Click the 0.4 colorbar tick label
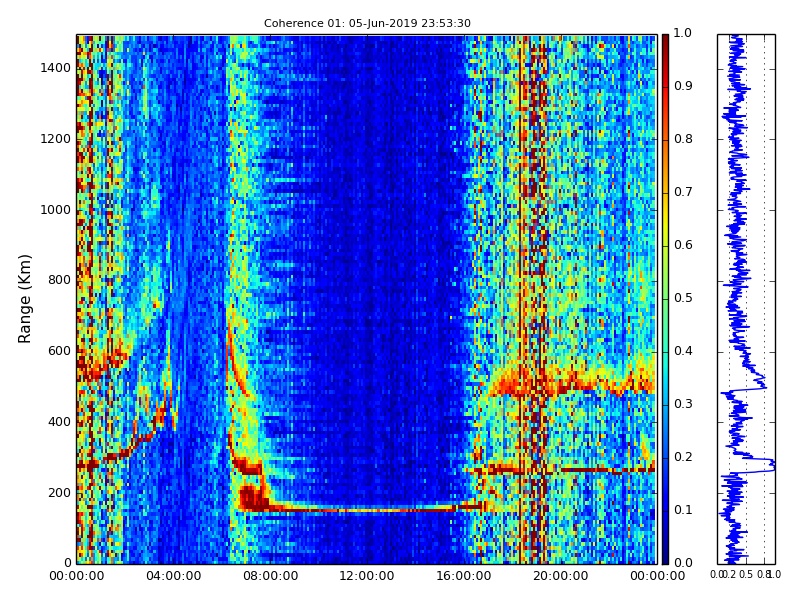Screen dimensions: 800x600 [x=683, y=351]
